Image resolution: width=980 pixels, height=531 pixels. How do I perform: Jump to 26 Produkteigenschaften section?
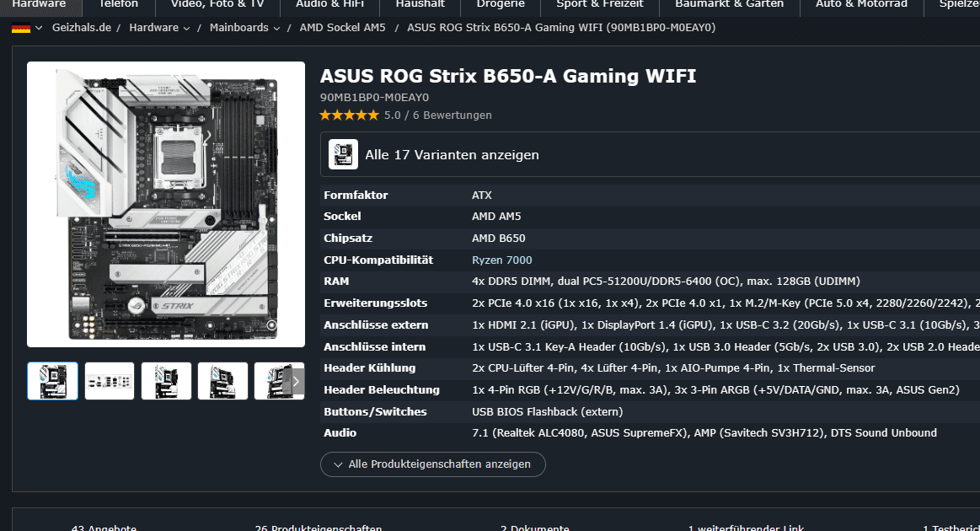[x=319, y=528]
